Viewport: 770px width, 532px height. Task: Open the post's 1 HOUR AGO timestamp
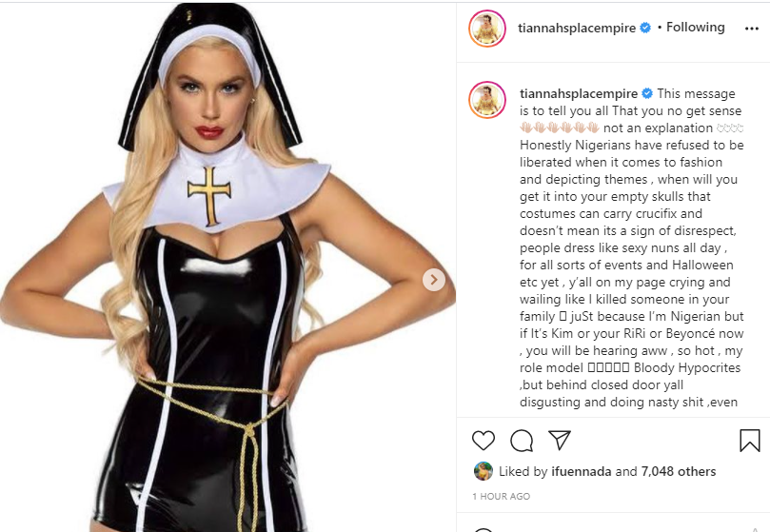click(x=501, y=496)
